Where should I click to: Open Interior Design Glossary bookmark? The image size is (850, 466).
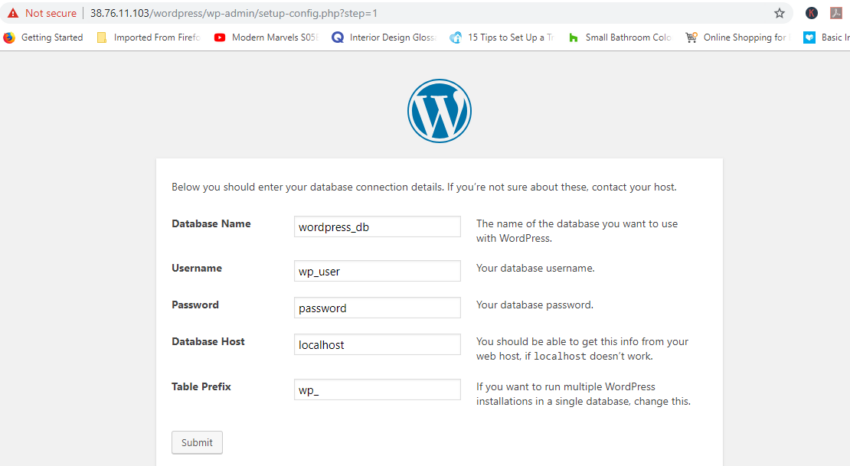(x=384, y=37)
